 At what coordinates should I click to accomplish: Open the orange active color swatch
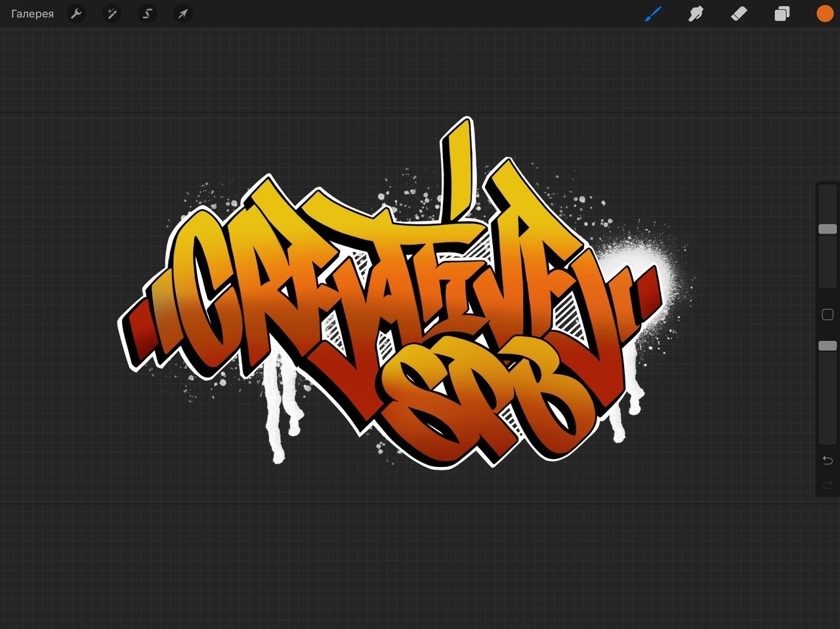point(825,14)
